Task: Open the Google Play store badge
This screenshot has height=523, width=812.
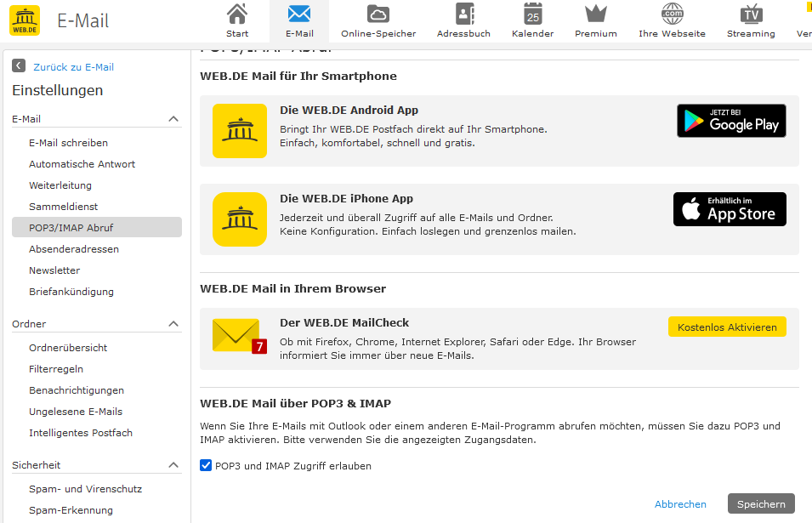Action: 731,121
